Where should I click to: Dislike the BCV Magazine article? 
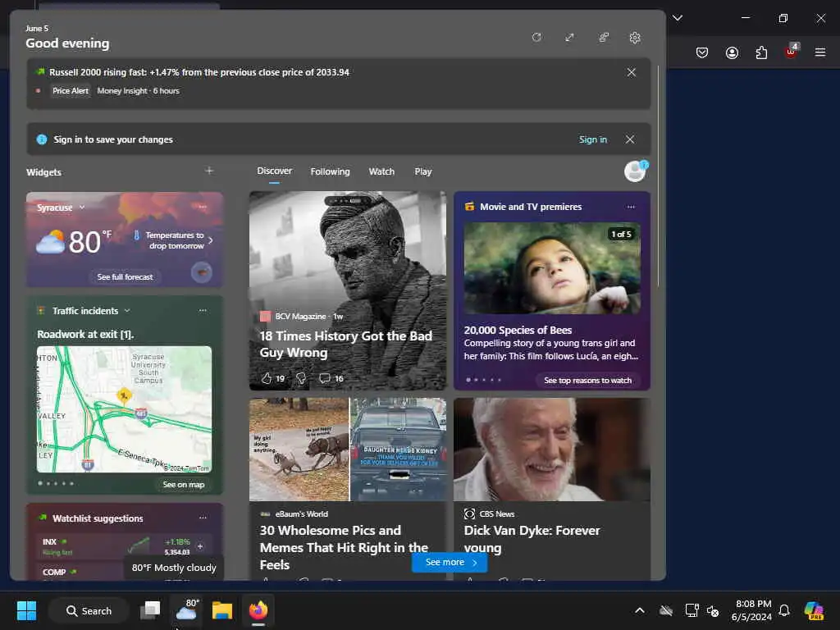point(302,378)
